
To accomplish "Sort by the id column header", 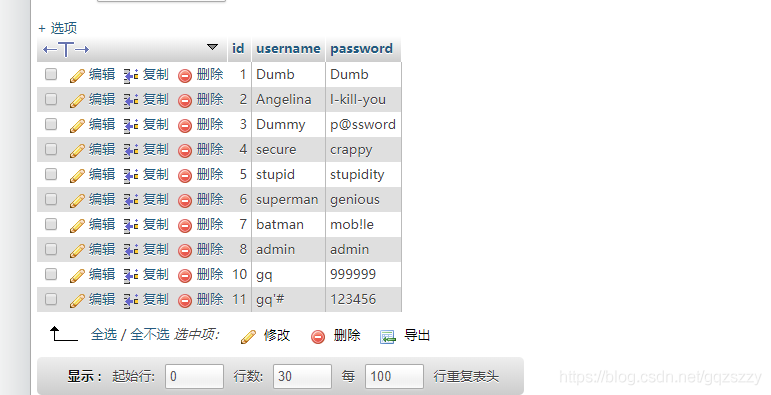I will [238, 48].
